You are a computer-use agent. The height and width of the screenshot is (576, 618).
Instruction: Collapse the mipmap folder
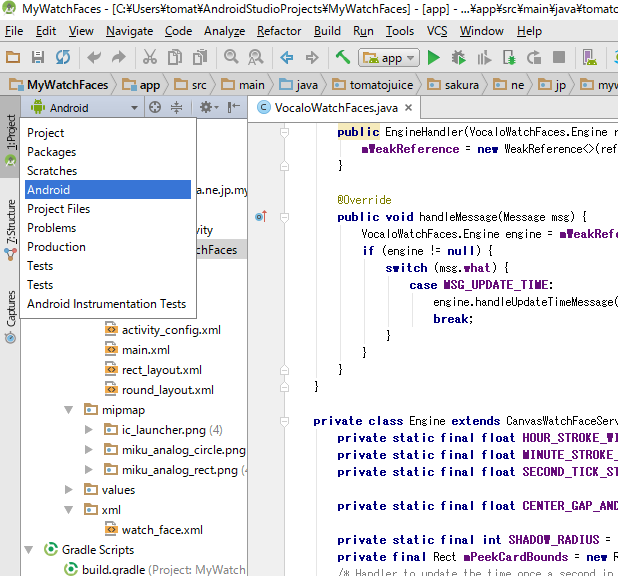(69, 410)
